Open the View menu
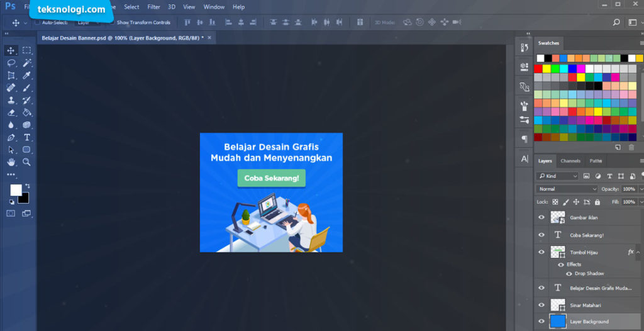Screen dimensions: 644x331 [x=189, y=7]
